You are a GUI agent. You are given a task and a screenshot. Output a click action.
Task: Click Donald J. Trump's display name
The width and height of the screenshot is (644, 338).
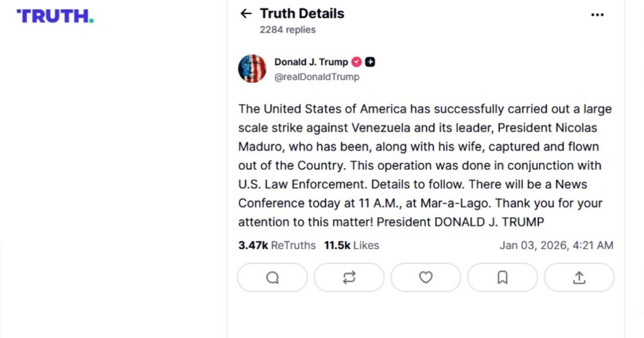tap(312, 62)
